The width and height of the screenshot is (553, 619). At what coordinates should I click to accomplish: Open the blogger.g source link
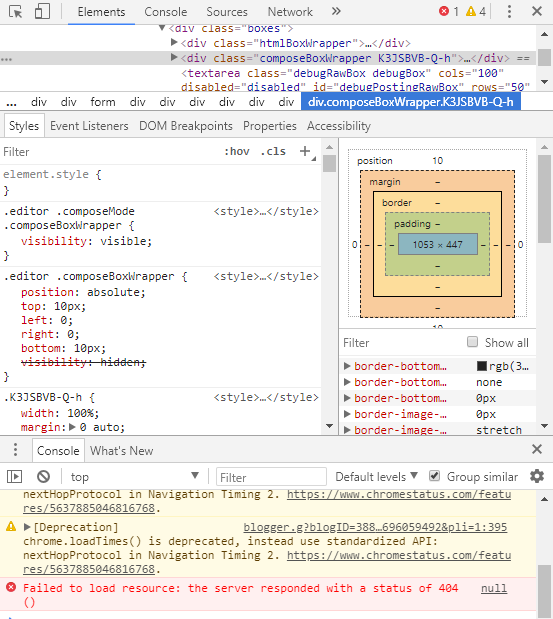pyautogui.click(x=375, y=527)
